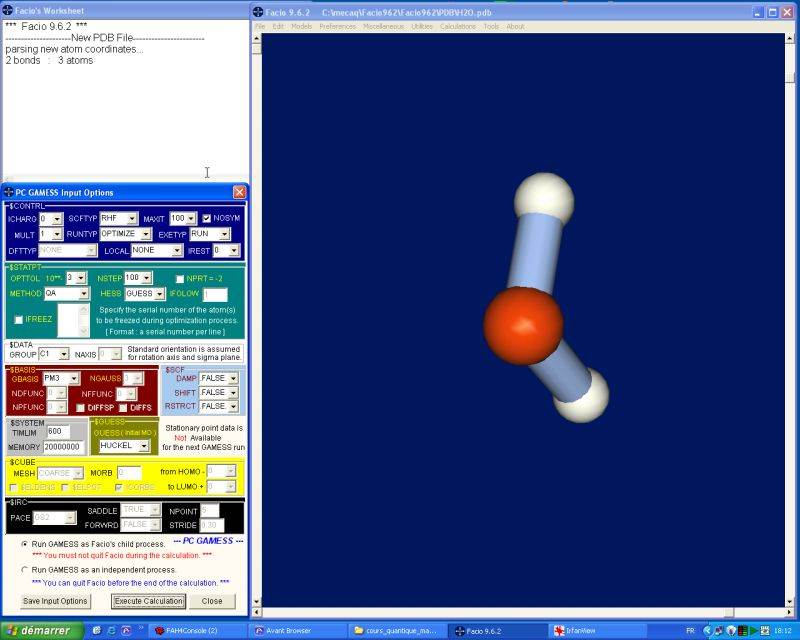Click the viewer's left scrollbar up arrow
Viewport: 800px width, 640px height.
point(257,38)
